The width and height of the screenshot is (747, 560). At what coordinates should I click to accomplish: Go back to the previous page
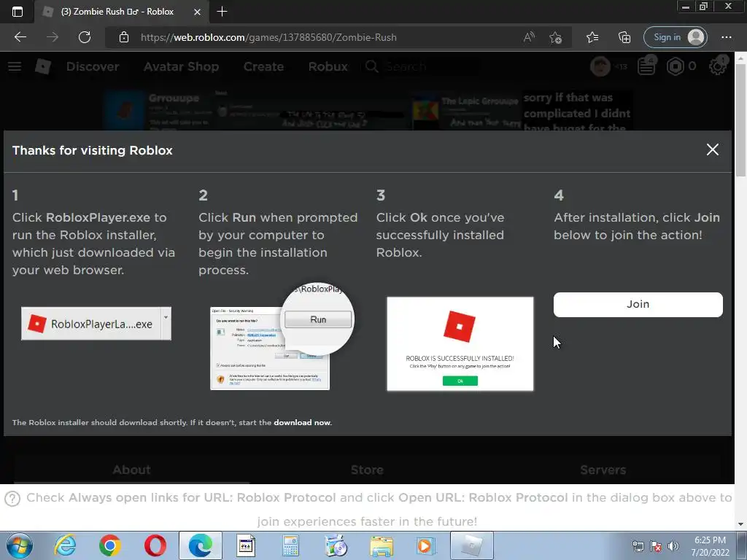(x=20, y=37)
